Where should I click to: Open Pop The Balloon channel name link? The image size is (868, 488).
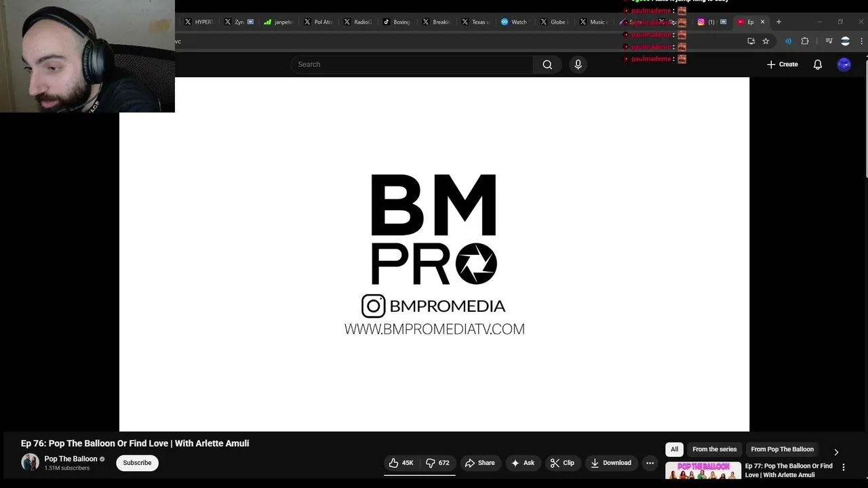pos(71,459)
